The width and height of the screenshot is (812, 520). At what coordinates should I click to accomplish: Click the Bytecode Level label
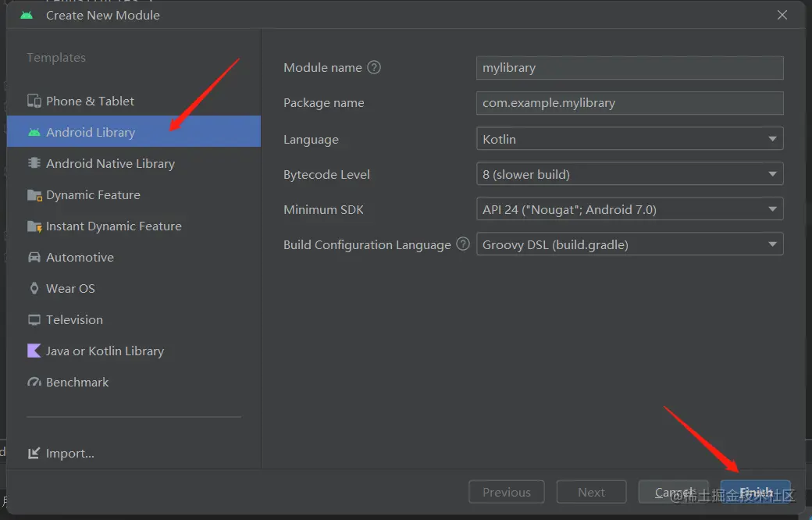[x=327, y=175]
